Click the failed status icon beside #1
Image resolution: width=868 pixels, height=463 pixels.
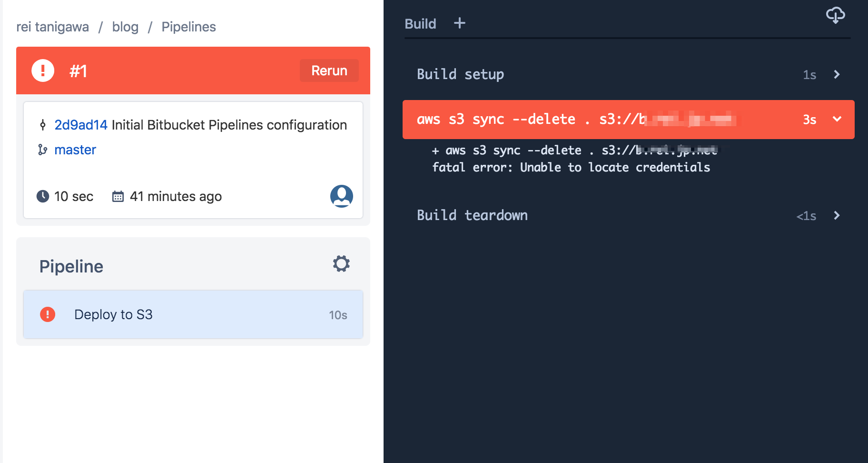tap(43, 70)
